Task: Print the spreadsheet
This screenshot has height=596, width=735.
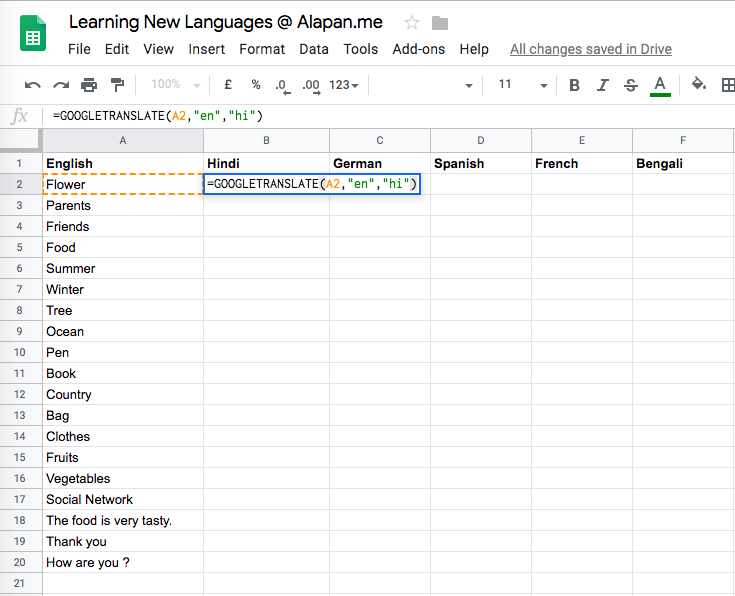Action: tap(89, 85)
